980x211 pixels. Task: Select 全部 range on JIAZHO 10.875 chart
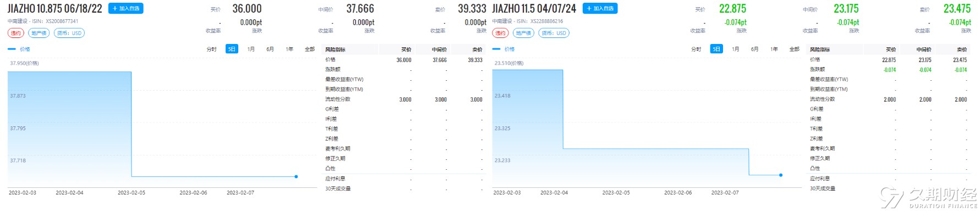click(x=310, y=49)
